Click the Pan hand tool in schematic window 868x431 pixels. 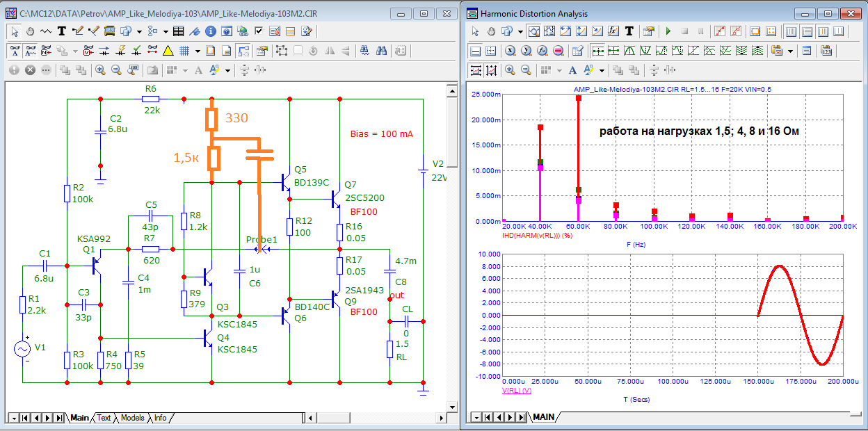click(x=31, y=31)
